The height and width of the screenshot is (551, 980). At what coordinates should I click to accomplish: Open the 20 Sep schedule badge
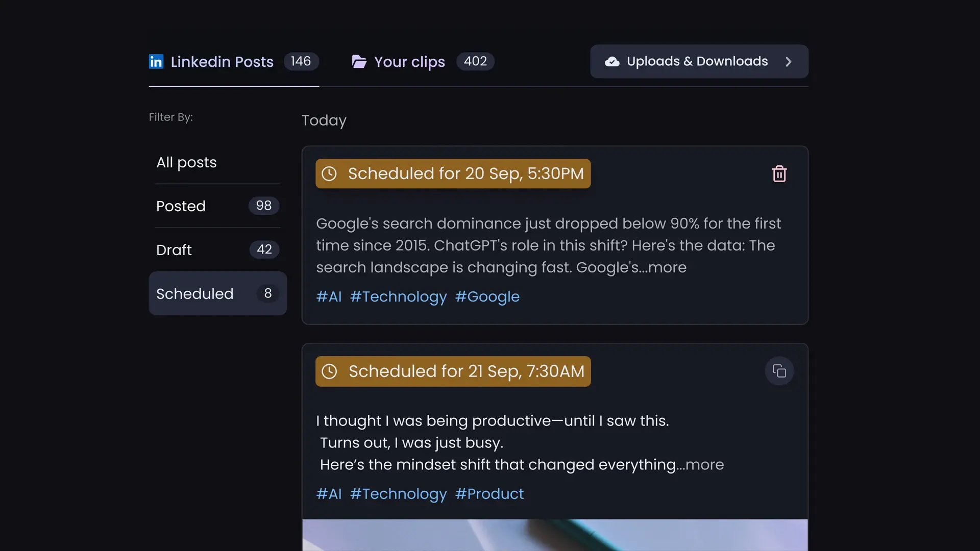pyautogui.click(x=453, y=173)
